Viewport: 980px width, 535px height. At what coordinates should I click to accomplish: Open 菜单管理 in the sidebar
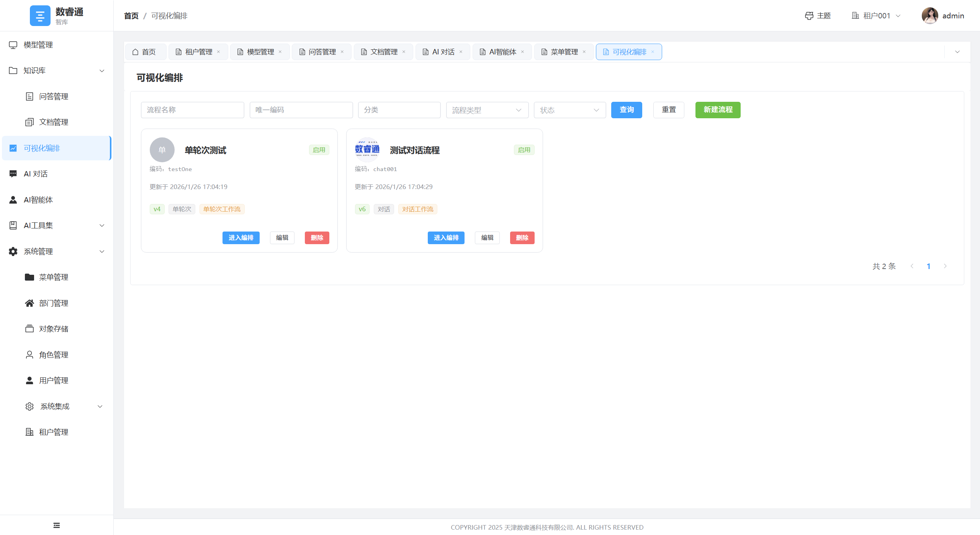(54, 277)
